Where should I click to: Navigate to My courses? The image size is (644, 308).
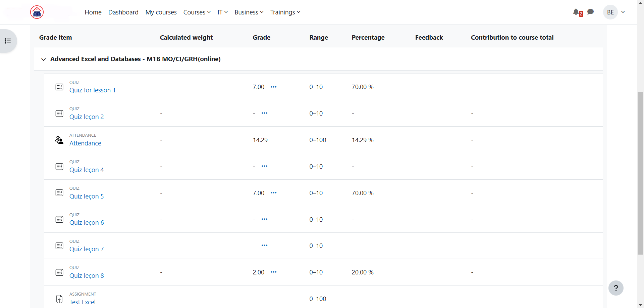pos(161,12)
